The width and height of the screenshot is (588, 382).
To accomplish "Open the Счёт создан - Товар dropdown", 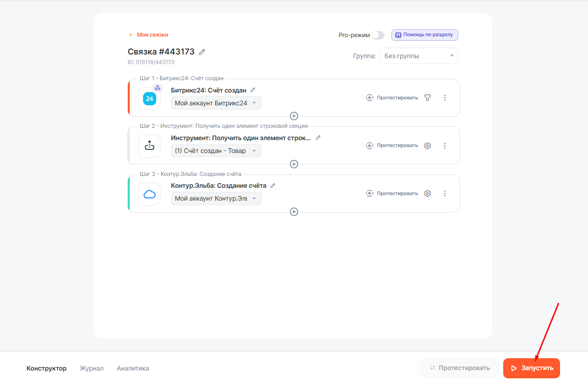I will pyautogui.click(x=216, y=151).
